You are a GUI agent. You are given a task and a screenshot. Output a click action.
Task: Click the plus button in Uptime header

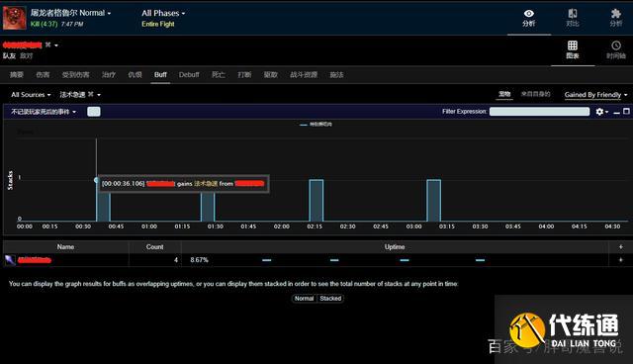[620, 247]
